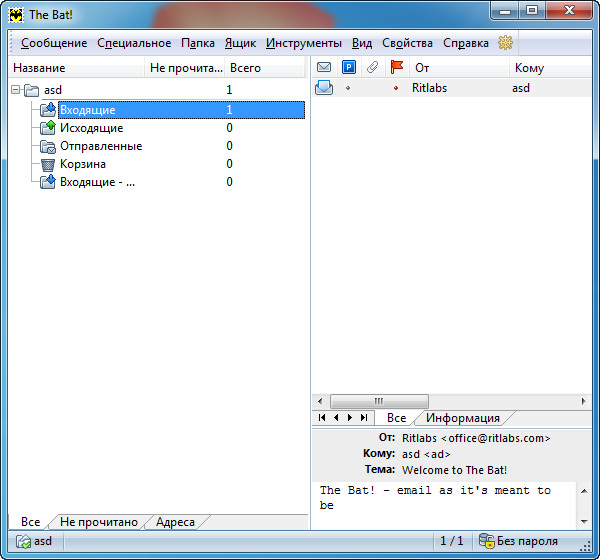This screenshot has width=600, height=560.
Task: Select the Отправленные sent folder
Action: 101,146
